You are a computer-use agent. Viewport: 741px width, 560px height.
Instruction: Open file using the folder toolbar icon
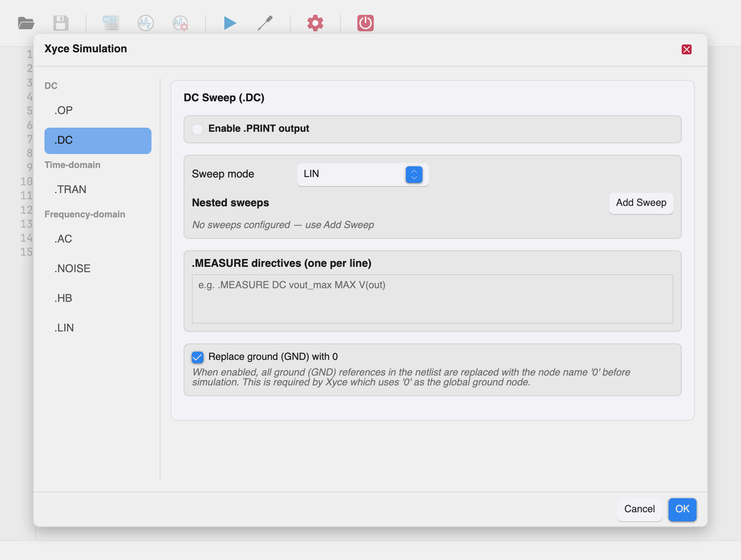[26, 23]
